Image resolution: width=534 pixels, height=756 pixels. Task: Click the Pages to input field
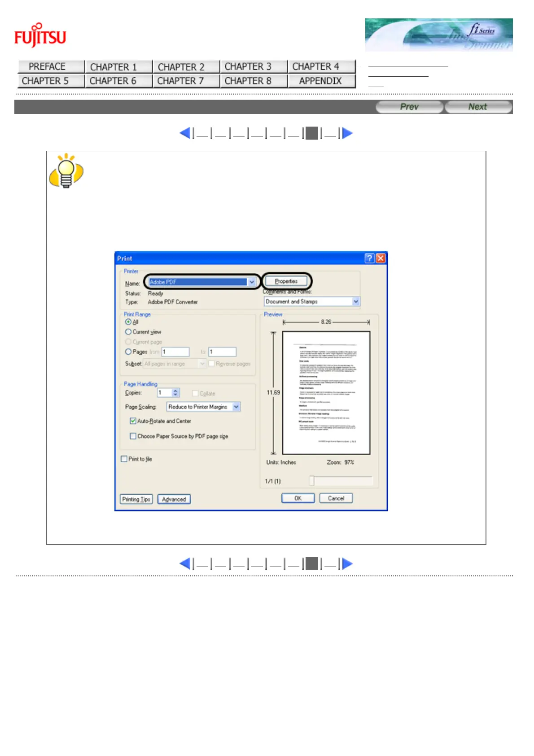pyautogui.click(x=223, y=352)
